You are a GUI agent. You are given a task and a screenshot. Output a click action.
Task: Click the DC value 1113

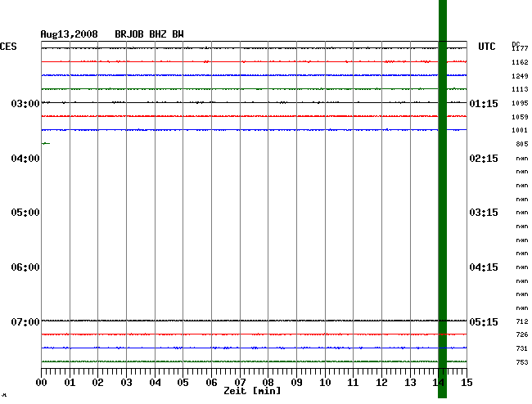pos(520,89)
